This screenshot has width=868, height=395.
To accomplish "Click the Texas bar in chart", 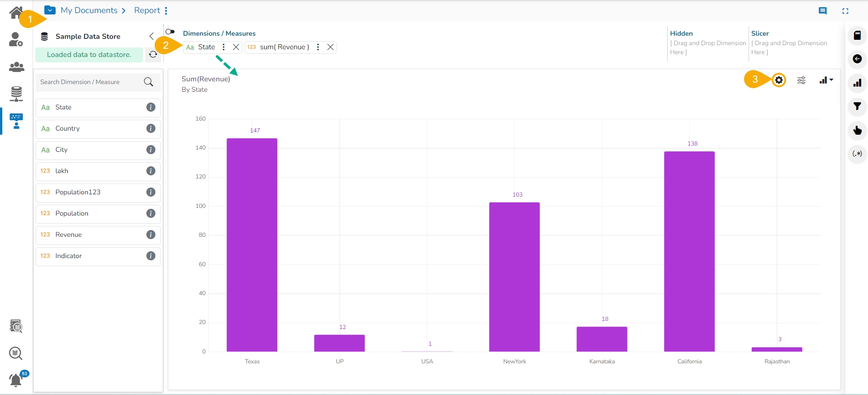I will coord(252,245).
